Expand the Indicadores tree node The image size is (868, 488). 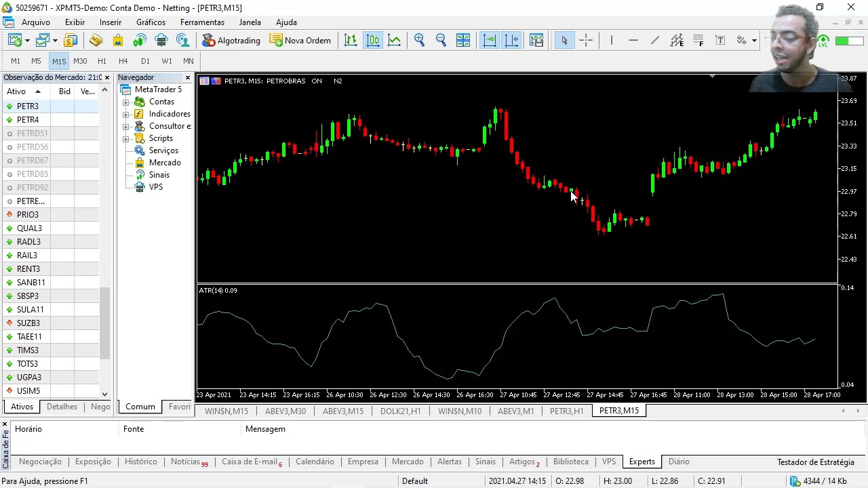click(x=125, y=114)
